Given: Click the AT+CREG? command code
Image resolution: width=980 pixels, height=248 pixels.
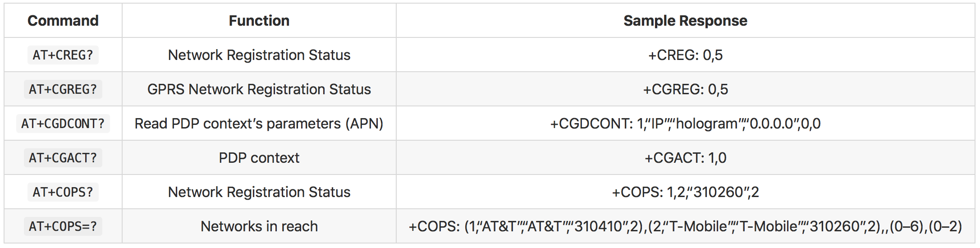Looking at the screenshot, I should pyautogui.click(x=63, y=55).
